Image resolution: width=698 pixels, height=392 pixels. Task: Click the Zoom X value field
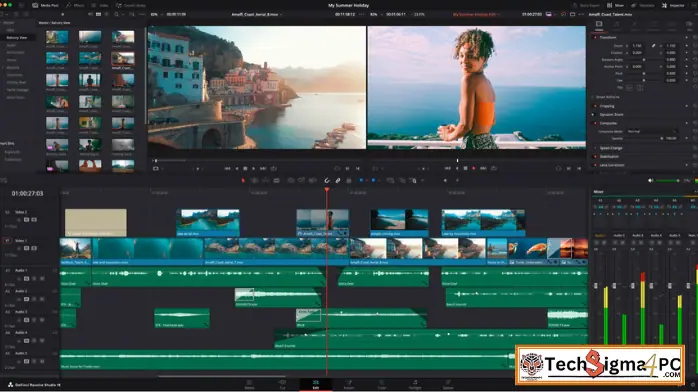click(637, 45)
